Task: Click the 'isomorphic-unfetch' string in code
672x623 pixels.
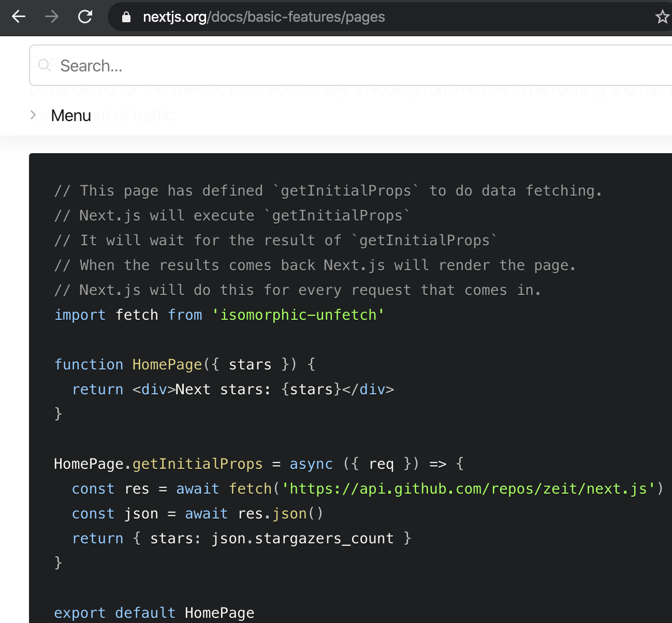Action: click(298, 315)
